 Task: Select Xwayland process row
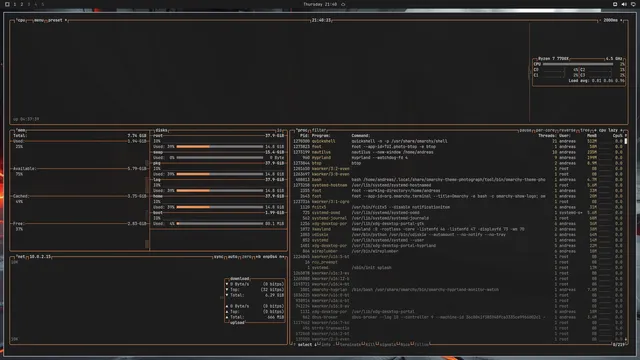click(458, 229)
